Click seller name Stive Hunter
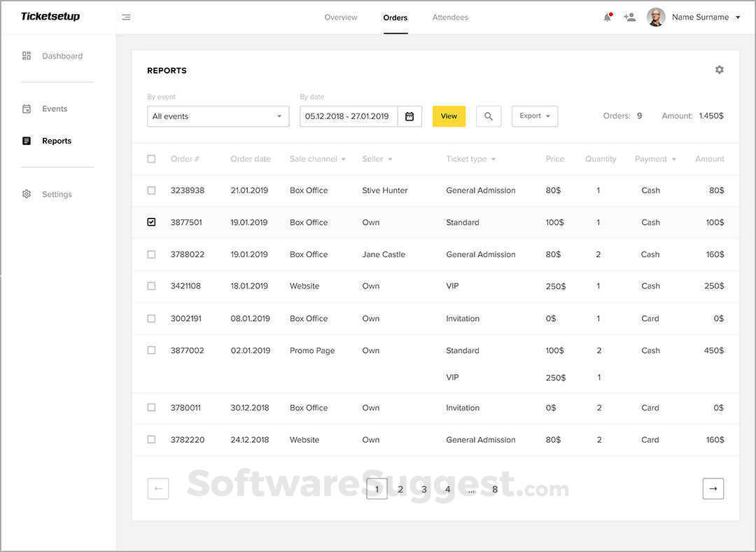 point(385,190)
